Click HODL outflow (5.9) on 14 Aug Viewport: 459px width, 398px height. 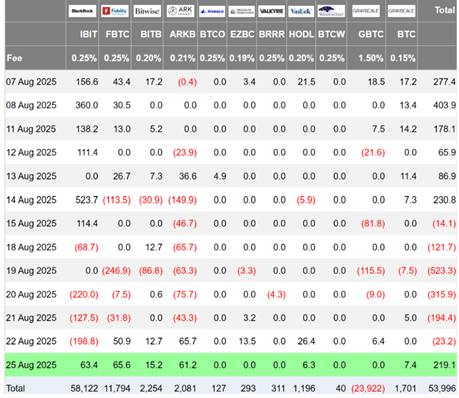[306, 200]
